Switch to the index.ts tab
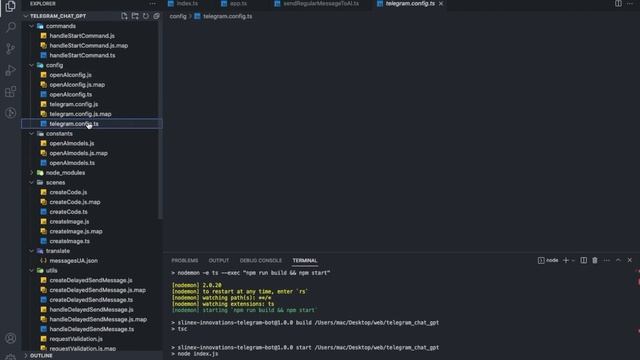 coord(183,4)
